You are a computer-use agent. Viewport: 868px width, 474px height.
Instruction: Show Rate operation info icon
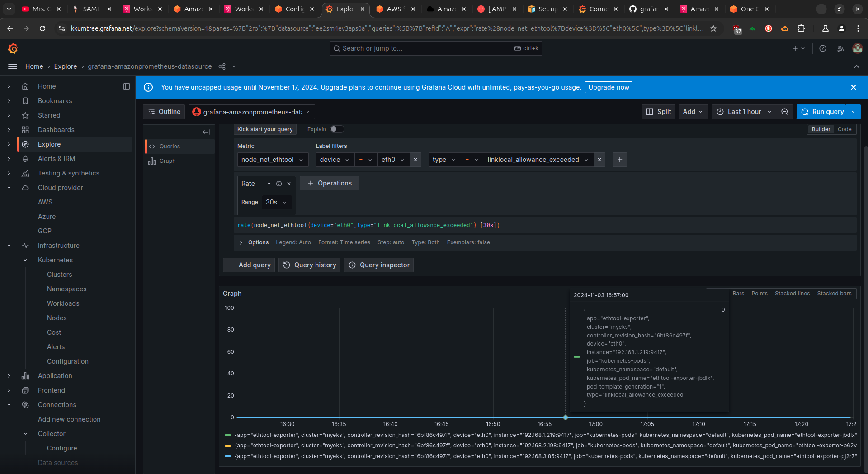[x=279, y=184]
